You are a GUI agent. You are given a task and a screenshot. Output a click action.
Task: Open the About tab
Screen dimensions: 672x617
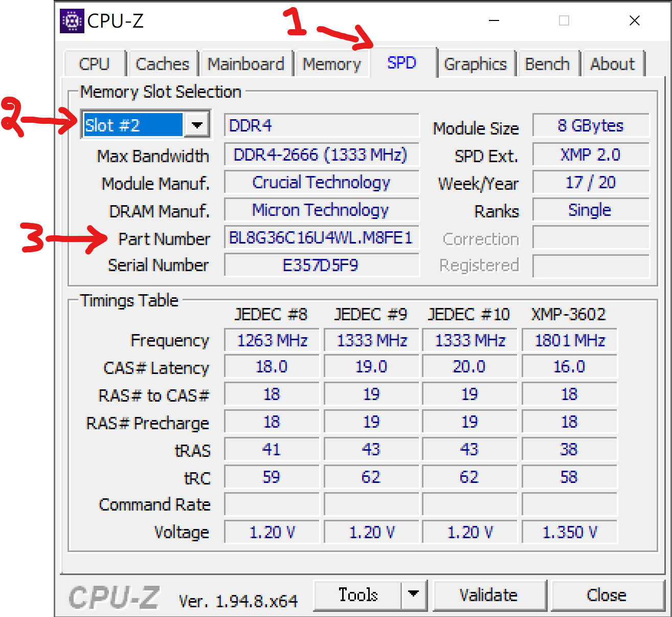click(x=613, y=64)
